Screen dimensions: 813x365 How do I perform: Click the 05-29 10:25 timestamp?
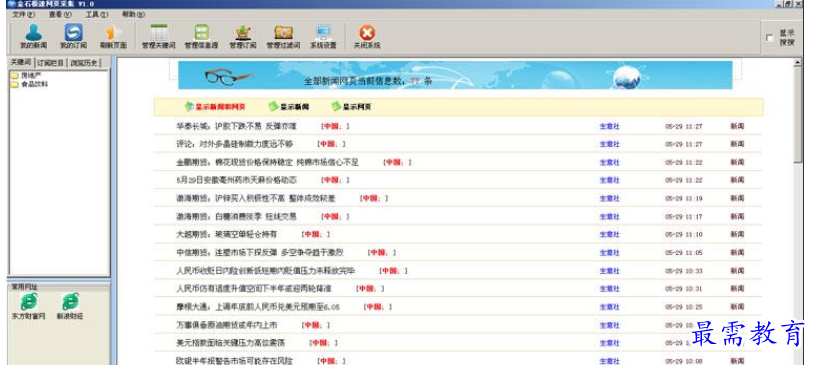pyautogui.click(x=683, y=307)
